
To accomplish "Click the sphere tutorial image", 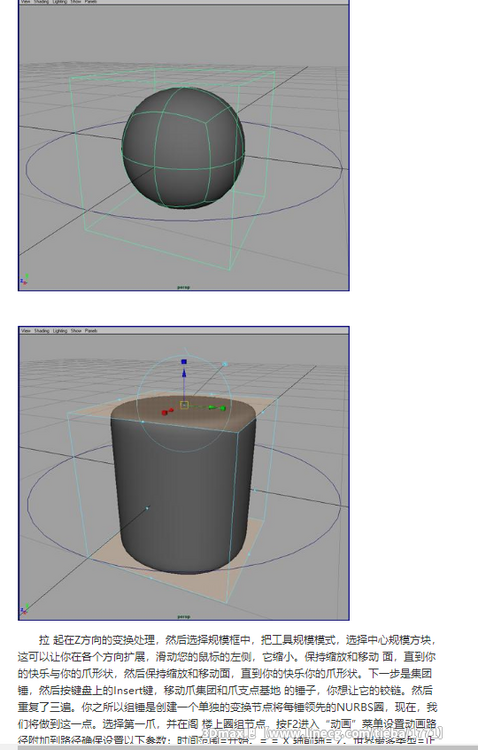I will (184, 145).
